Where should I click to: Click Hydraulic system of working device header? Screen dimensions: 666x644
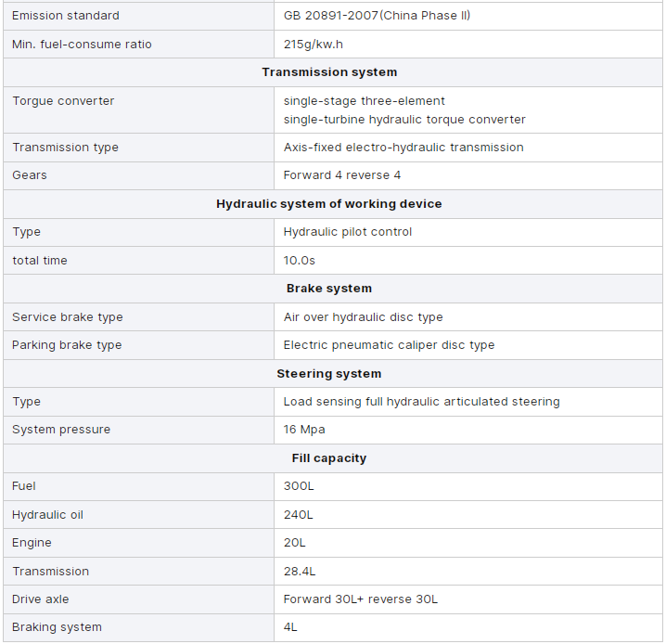tap(329, 204)
